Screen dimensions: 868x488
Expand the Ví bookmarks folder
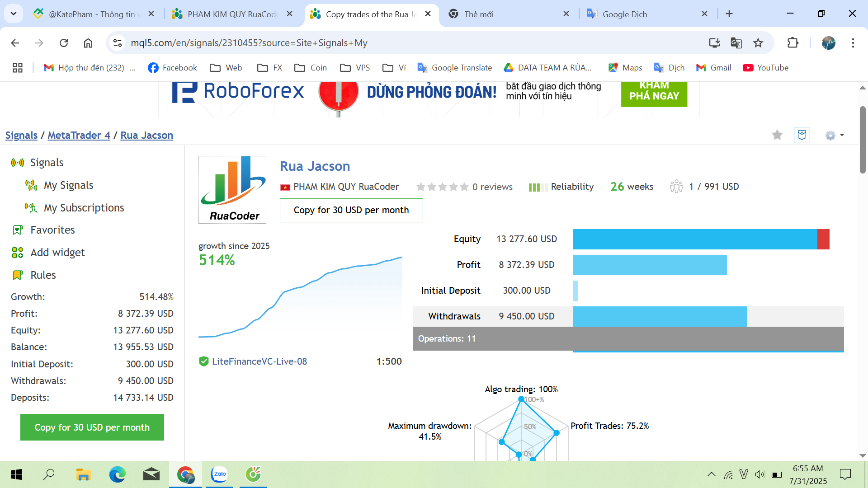tap(394, 68)
